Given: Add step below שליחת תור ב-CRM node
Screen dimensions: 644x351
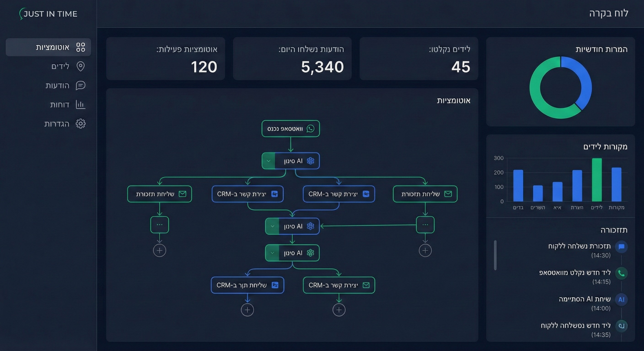Looking at the screenshot, I should (247, 310).
